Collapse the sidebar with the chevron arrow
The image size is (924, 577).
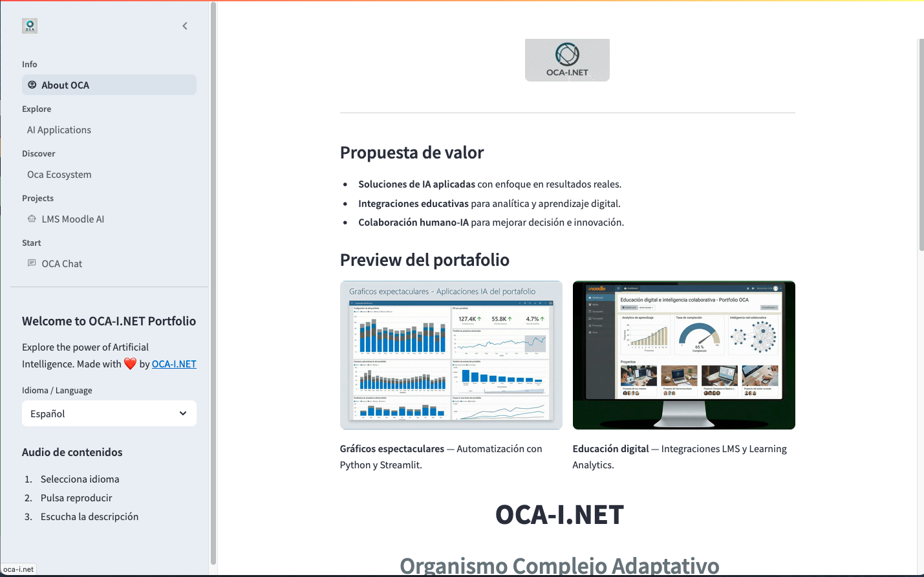(x=185, y=26)
